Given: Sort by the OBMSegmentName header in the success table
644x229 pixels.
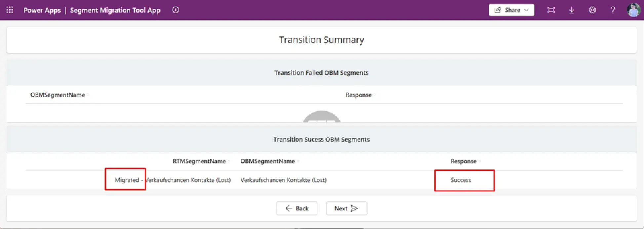Looking at the screenshot, I should 267,161.
